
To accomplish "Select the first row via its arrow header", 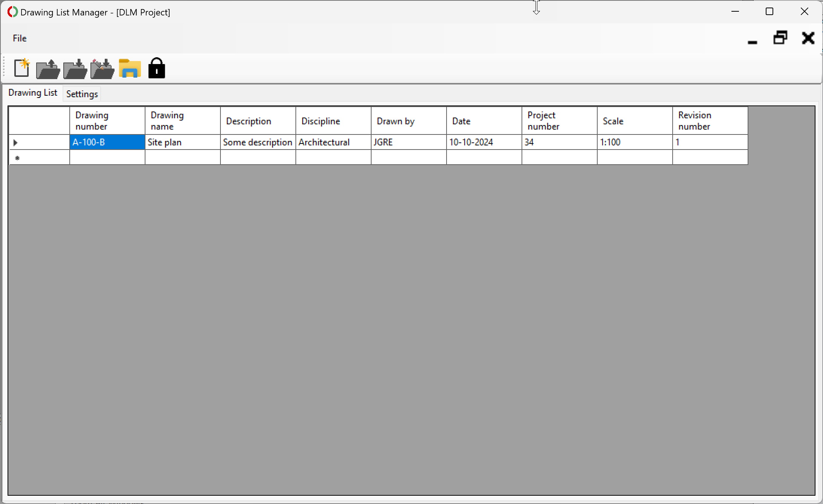I will 39,142.
